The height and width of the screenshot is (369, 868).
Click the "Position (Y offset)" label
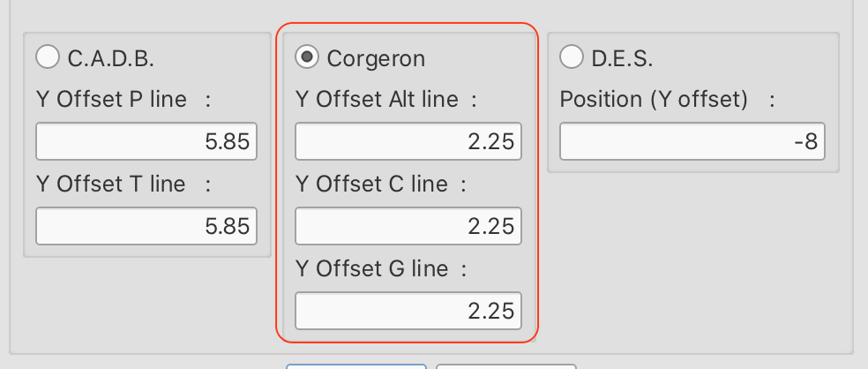pyautogui.click(x=654, y=100)
